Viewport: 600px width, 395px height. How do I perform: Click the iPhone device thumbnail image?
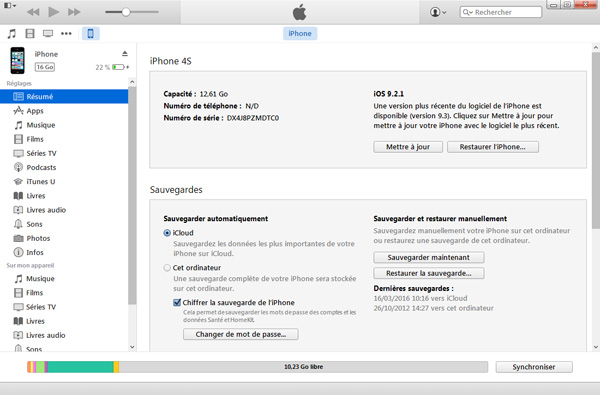(18, 60)
